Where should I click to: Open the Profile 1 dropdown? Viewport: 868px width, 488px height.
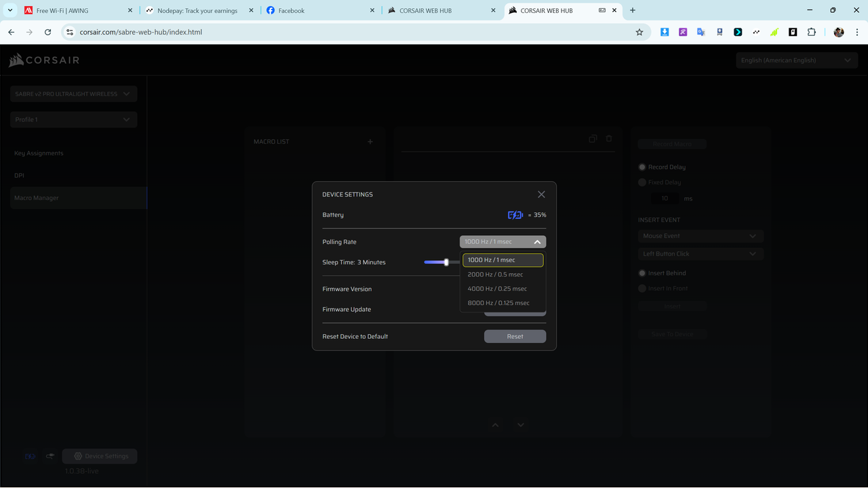pos(73,119)
